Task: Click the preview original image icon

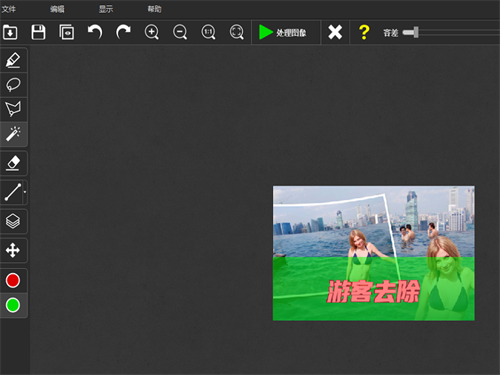Action: 67,32
